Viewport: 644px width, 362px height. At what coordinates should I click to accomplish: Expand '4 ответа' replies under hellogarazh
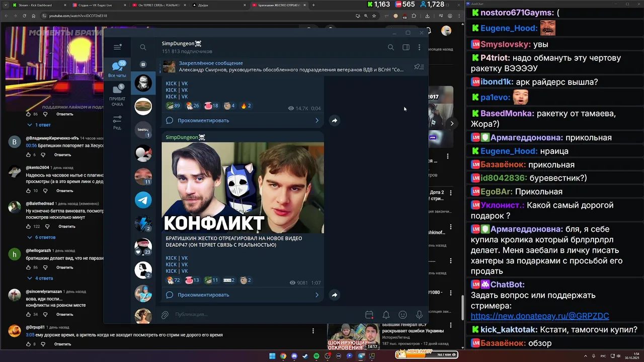[x=40, y=278]
